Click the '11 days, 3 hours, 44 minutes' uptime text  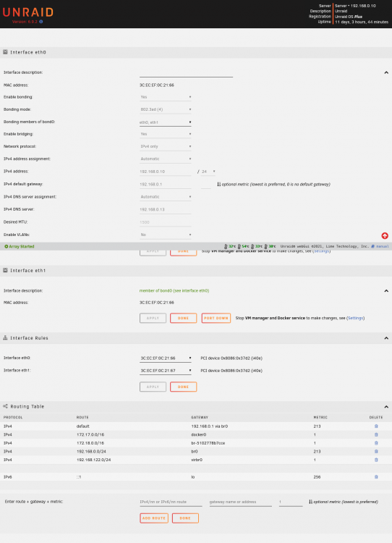pyautogui.click(x=362, y=22)
